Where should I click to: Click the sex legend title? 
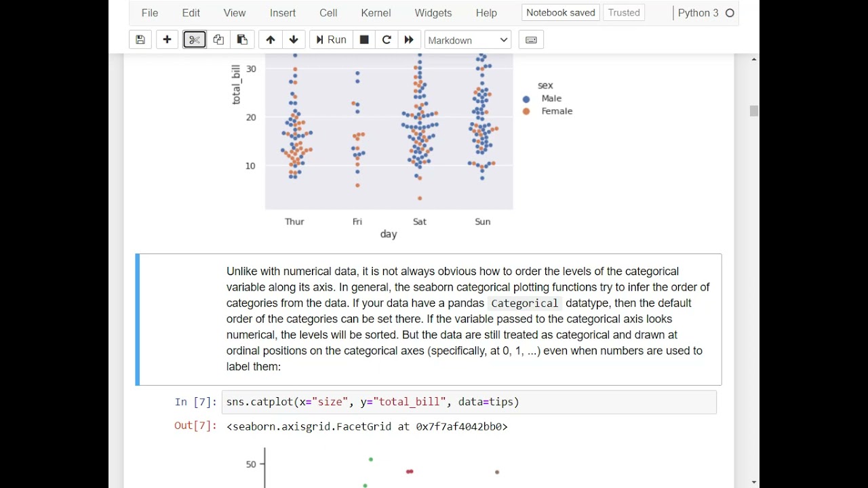click(x=545, y=85)
